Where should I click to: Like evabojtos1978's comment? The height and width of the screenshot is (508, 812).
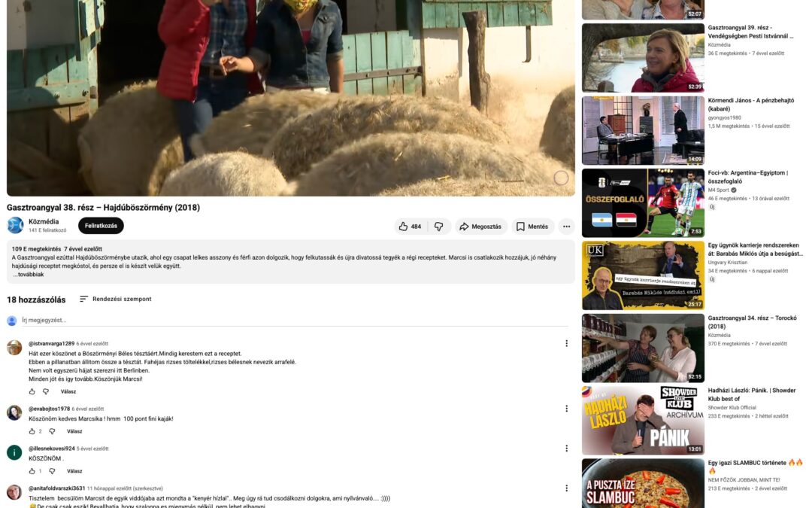32,431
